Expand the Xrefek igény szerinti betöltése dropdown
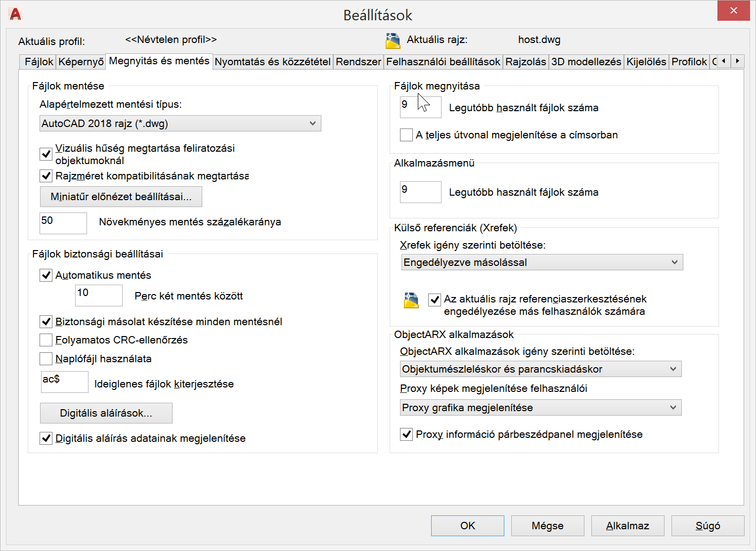756x551 pixels. tap(542, 262)
